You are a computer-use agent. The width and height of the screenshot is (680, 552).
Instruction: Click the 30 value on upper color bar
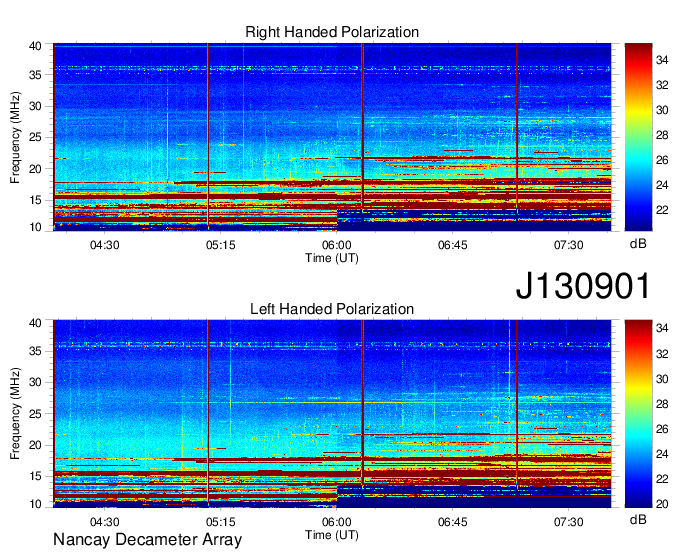662,110
